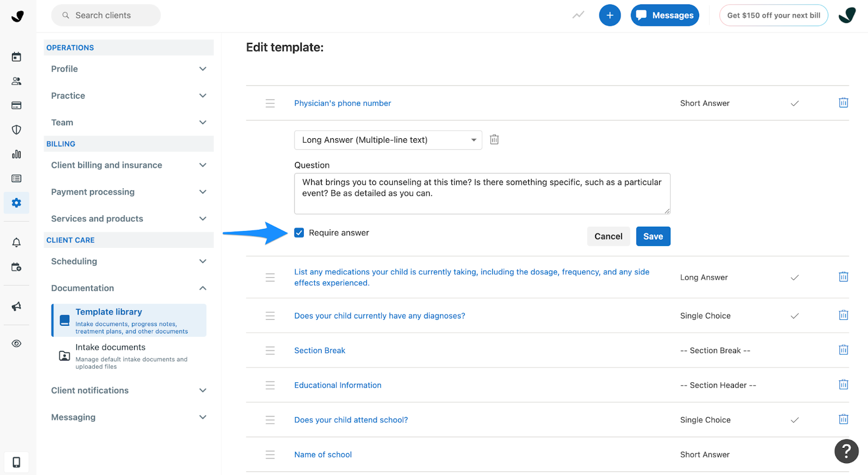This screenshot has height=475, width=868.
Task: Open the Calendar icon in the sidebar
Action: coord(16,56)
